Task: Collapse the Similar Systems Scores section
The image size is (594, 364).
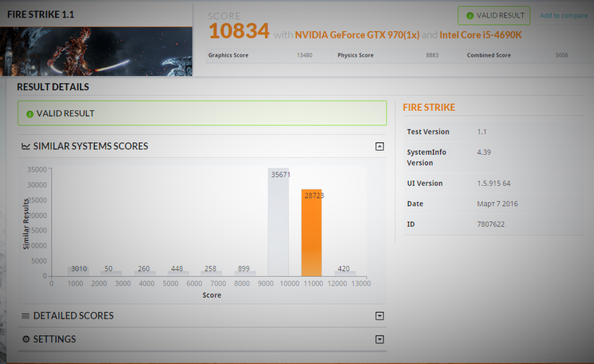Action: pyautogui.click(x=379, y=146)
